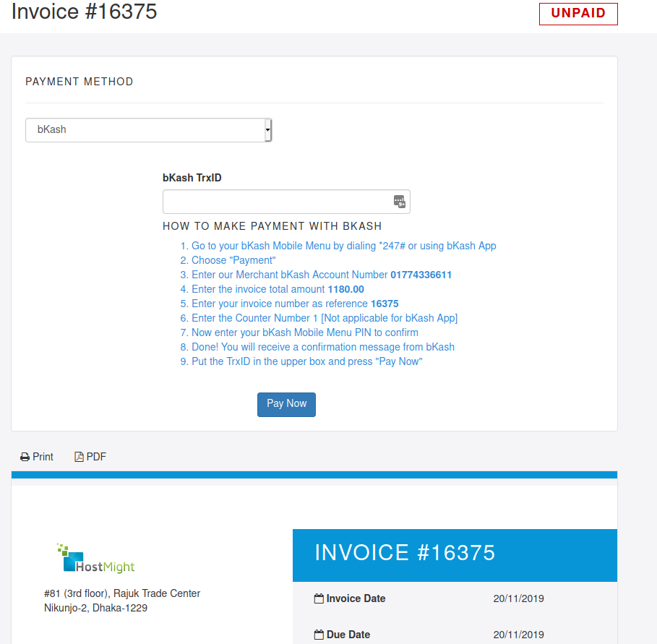Viewport: 657px width, 644px height.
Task: Select merchant account number 01774336611
Action: tap(421, 275)
